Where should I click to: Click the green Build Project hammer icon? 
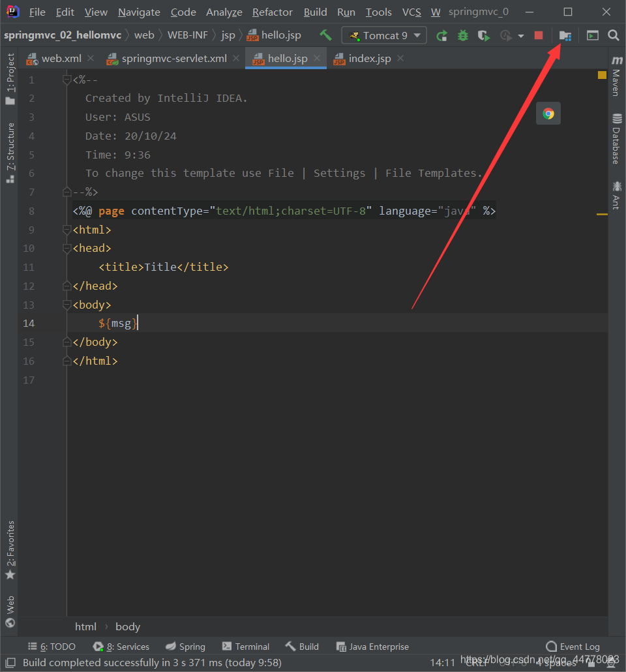point(325,35)
